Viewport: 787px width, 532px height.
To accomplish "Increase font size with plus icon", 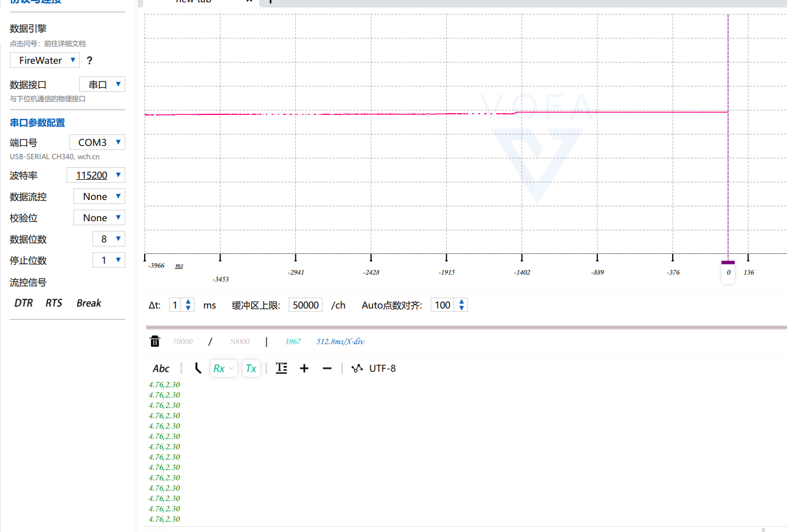I will 304,368.
